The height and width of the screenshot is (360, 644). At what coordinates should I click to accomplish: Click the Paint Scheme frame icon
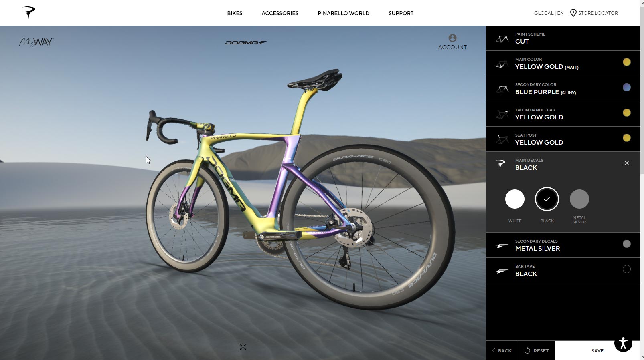pyautogui.click(x=502, y=39)
